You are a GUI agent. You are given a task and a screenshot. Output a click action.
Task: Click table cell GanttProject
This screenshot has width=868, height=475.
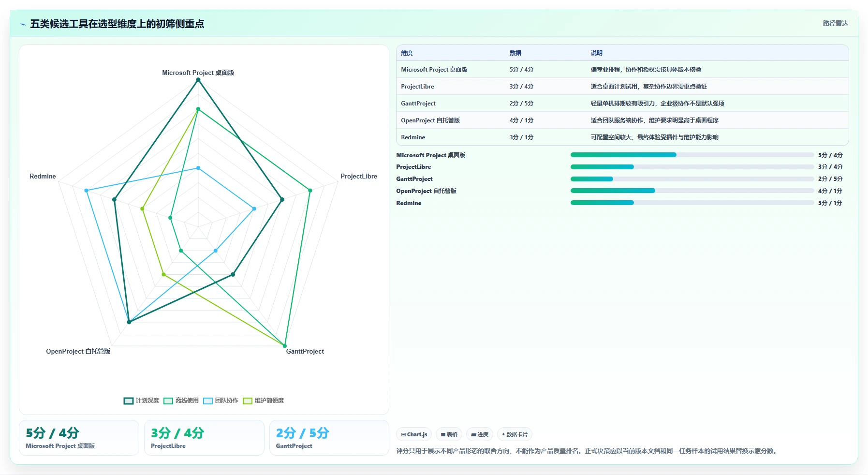point(418,104)
